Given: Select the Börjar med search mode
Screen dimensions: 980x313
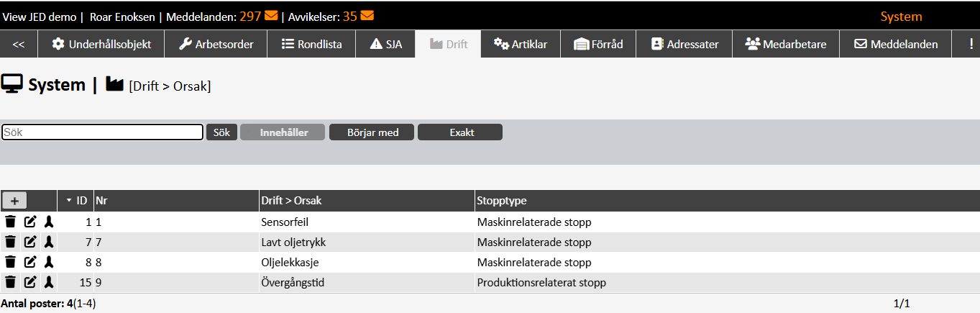Looking at the screenshot, I should pyautogui.click(x=372, y=132).
